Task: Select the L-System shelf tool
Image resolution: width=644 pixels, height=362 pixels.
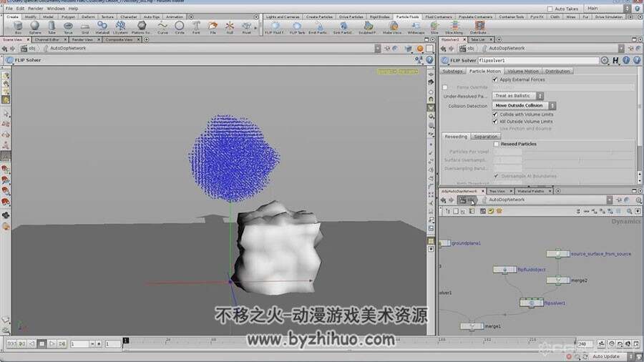Action: point(120,27)
